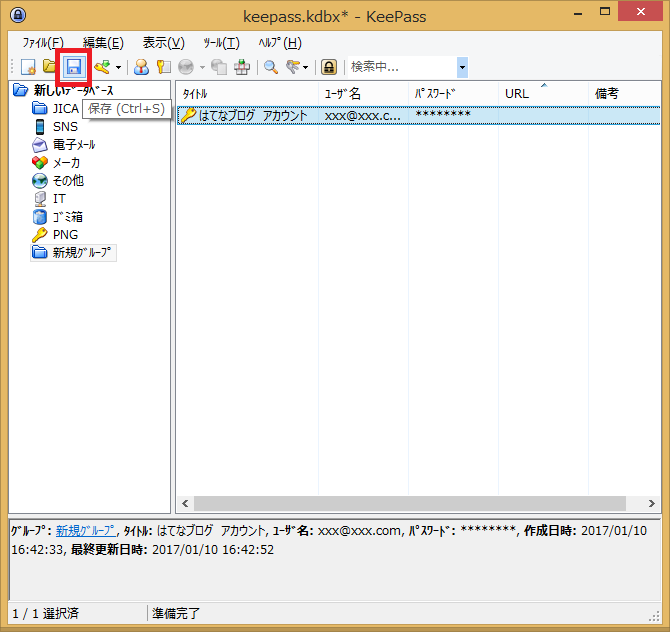
Task: Select the はてなブログ アカウント entry
Action: tap(419, 115)
